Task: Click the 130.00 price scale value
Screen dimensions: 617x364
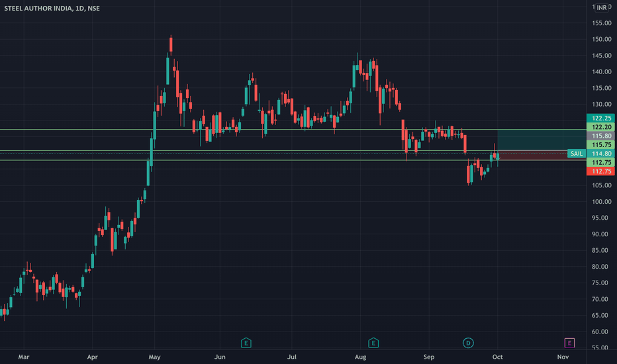Action: click(602, 105)
